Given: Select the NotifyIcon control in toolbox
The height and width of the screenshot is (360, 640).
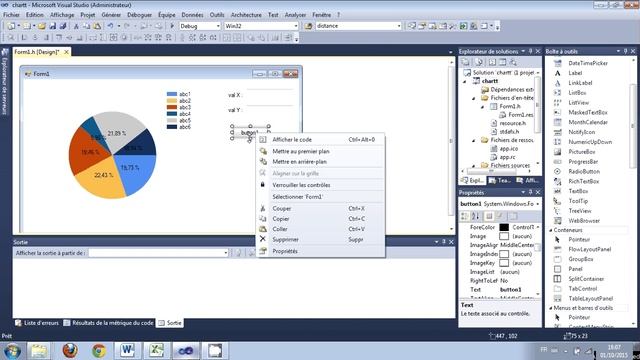Looking at the screenshot, I should [x=581, y=132].
